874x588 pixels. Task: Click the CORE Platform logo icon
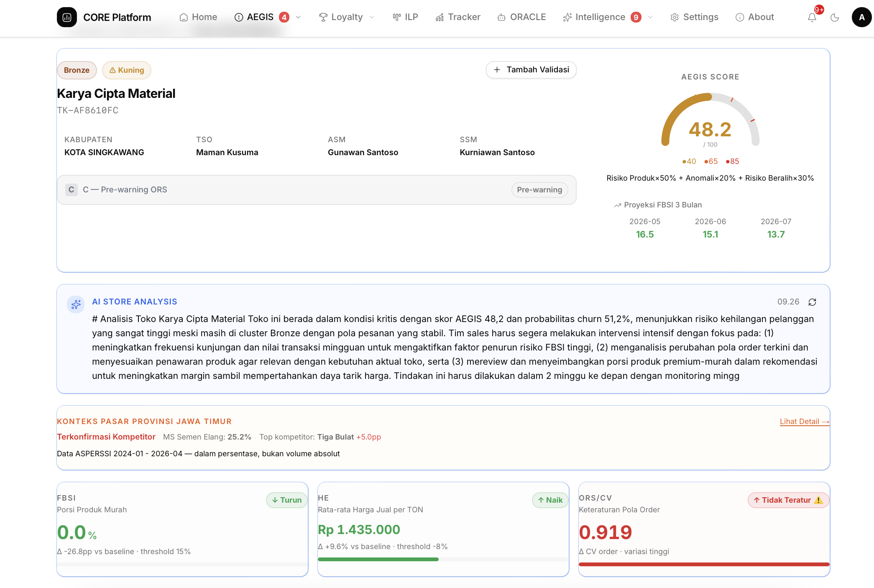click(x=67, y=17)
